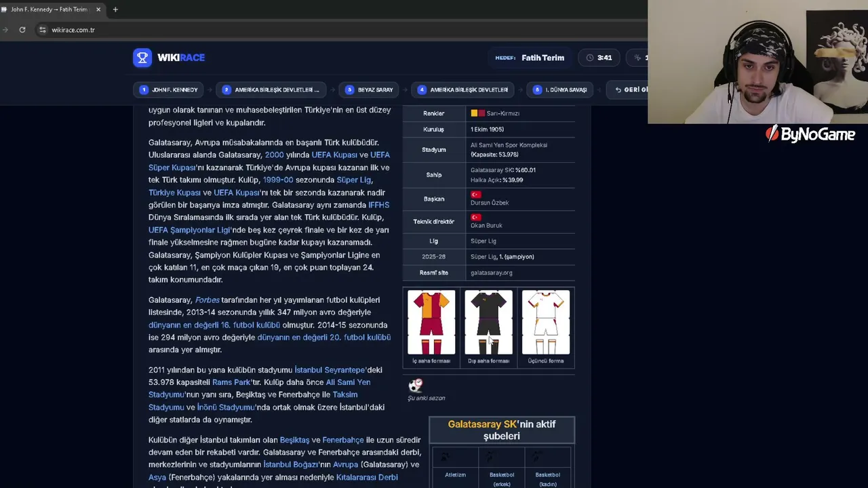The image size is (868, 488).
Task: Click the Şu anki sezon caption
Action: 426,398
